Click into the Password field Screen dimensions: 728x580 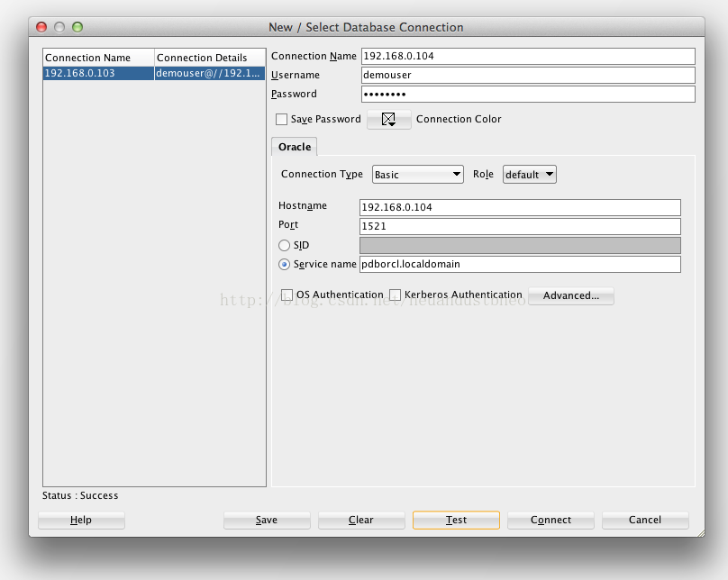[x=528, y=95]
